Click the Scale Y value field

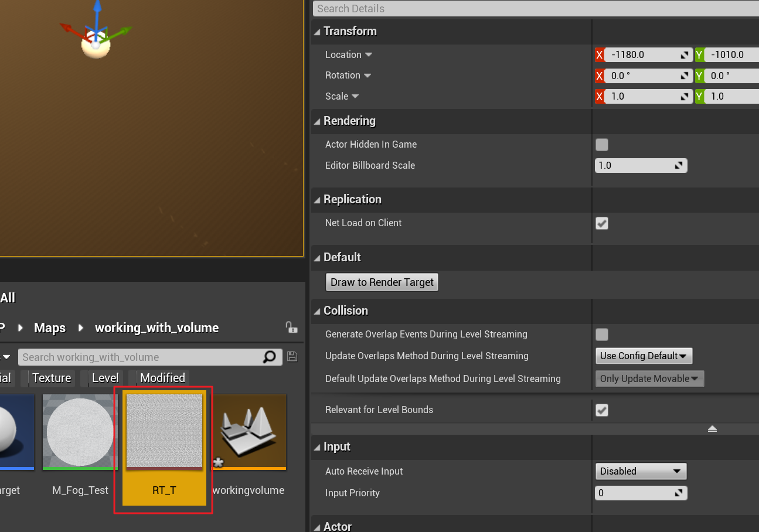pos(732,96)
